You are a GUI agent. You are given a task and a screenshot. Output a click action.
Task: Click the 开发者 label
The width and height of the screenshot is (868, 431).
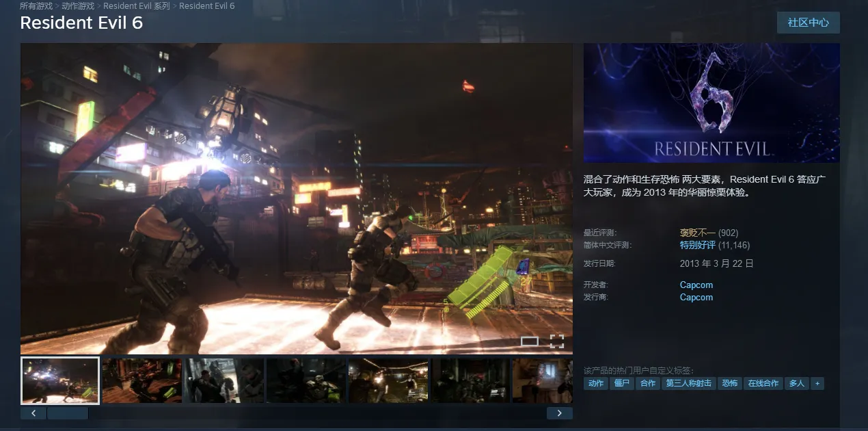(595, 285)
